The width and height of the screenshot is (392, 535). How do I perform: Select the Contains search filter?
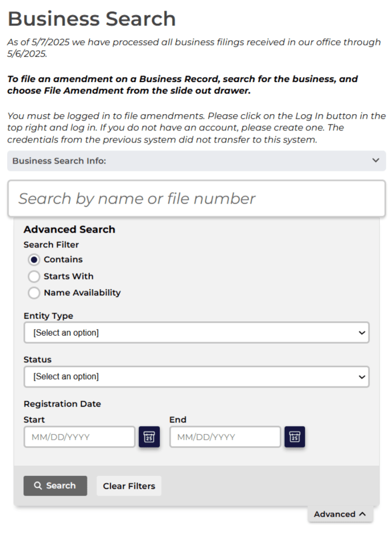point(34,260)
